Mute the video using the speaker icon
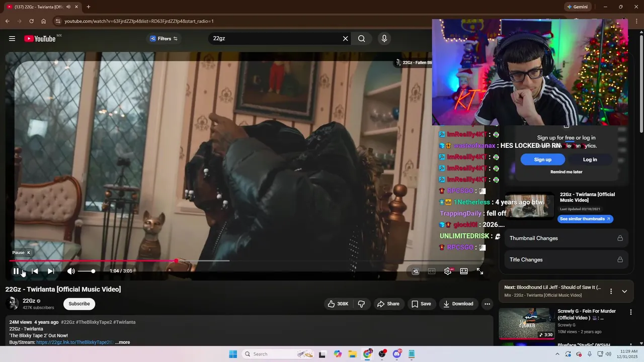 [71, 271]
